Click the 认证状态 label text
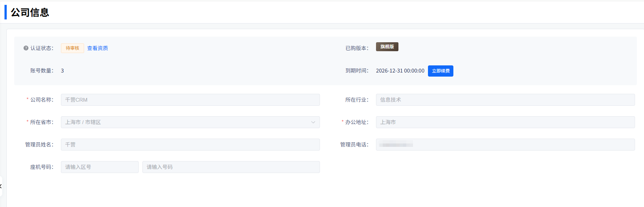The image size is (644, 207). tap(41, 48)
